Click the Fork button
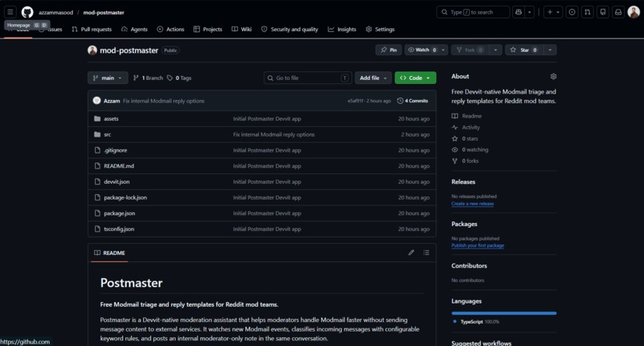This screenshot has width=644, height=346. click(x=471, y=50)
